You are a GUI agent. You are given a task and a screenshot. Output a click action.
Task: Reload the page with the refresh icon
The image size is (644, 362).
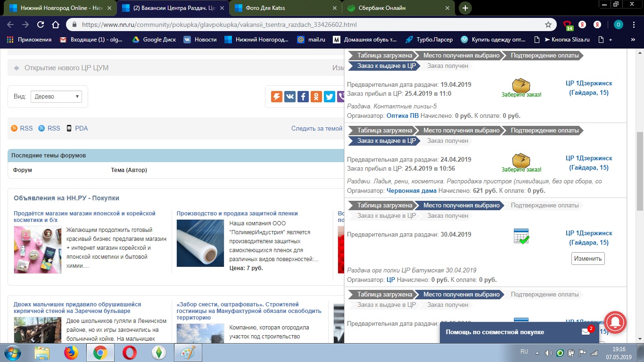(41, 25)
